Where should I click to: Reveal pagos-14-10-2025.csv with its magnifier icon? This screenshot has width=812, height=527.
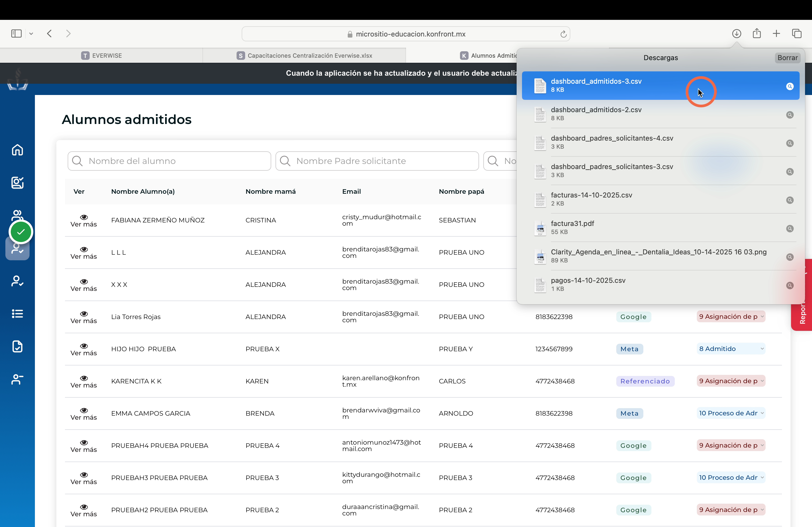[x=789, y=285]
